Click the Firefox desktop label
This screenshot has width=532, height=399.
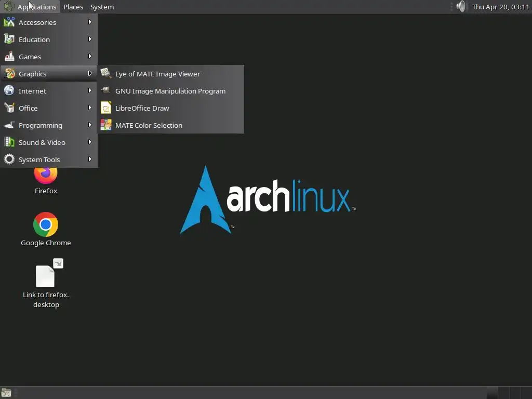click(46, 191)
